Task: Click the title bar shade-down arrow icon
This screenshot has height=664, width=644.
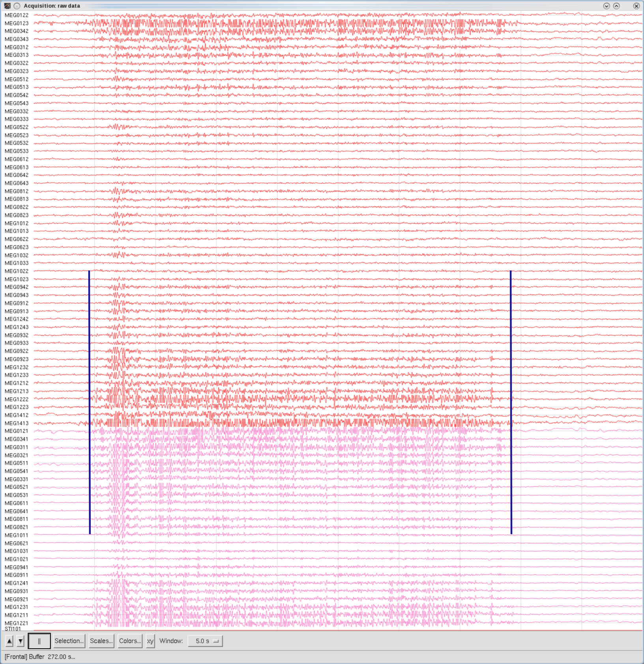Action: coord(607,6)
